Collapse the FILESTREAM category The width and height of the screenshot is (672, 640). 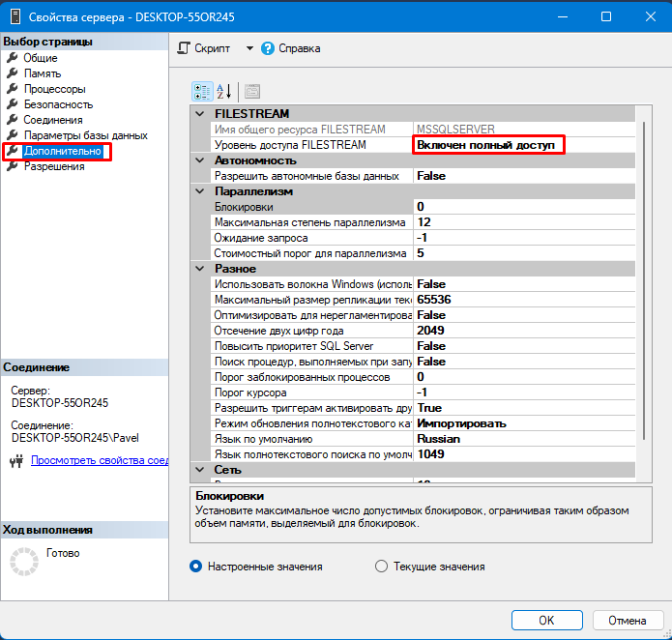[200, 114]
